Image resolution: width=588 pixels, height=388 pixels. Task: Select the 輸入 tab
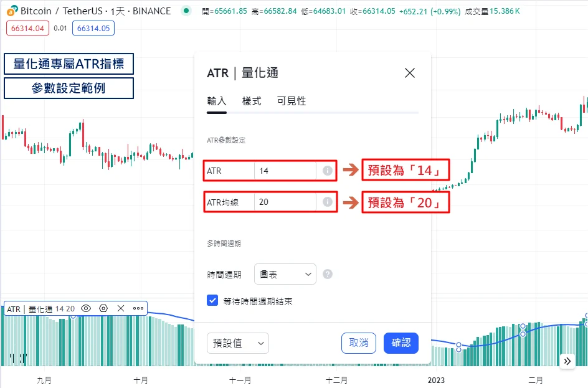pos(217,101)
